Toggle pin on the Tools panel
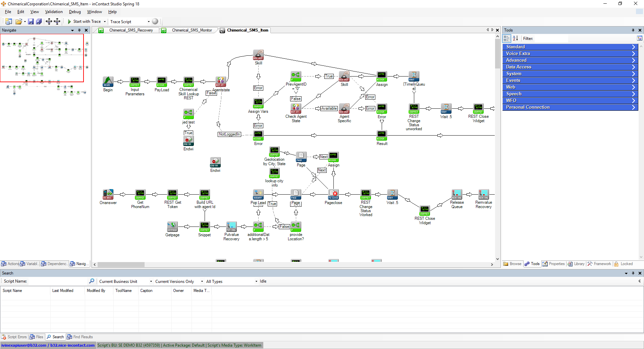This screenshot has height=349, width=644. (x=633, y=30)
